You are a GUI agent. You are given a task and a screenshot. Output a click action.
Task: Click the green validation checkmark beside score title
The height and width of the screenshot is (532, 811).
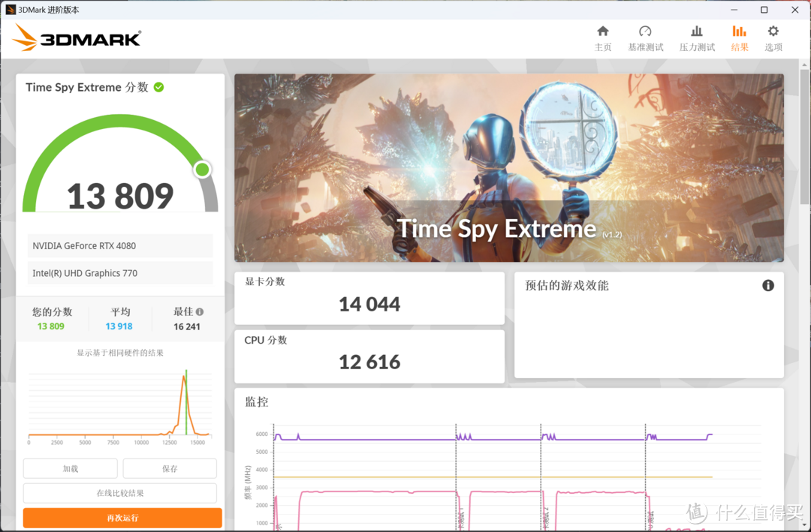pos(158,87)
